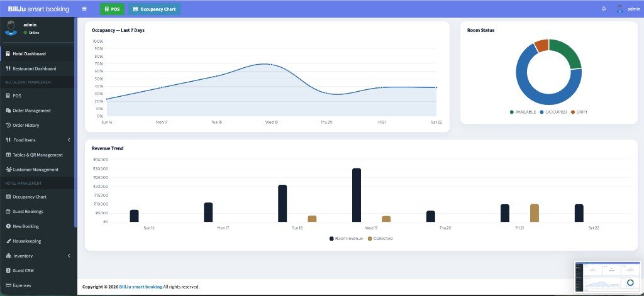This screenshot has height=296, width=644.
Task: Click the Mon 17 room revenue bar
Action: (x=208, y=212)
